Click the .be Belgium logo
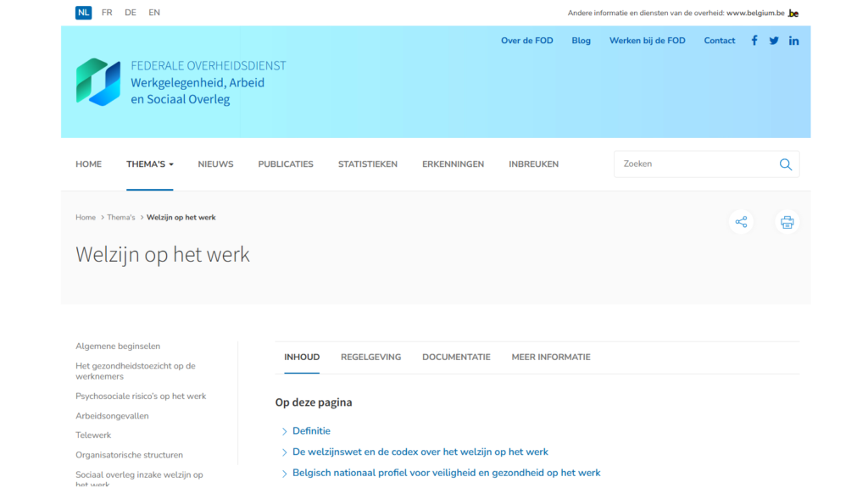Viewport: 868px width, 488px height. (793, 14)
